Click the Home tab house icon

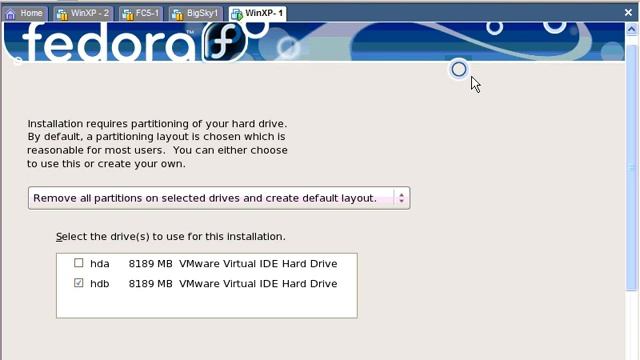coord(11,14)
